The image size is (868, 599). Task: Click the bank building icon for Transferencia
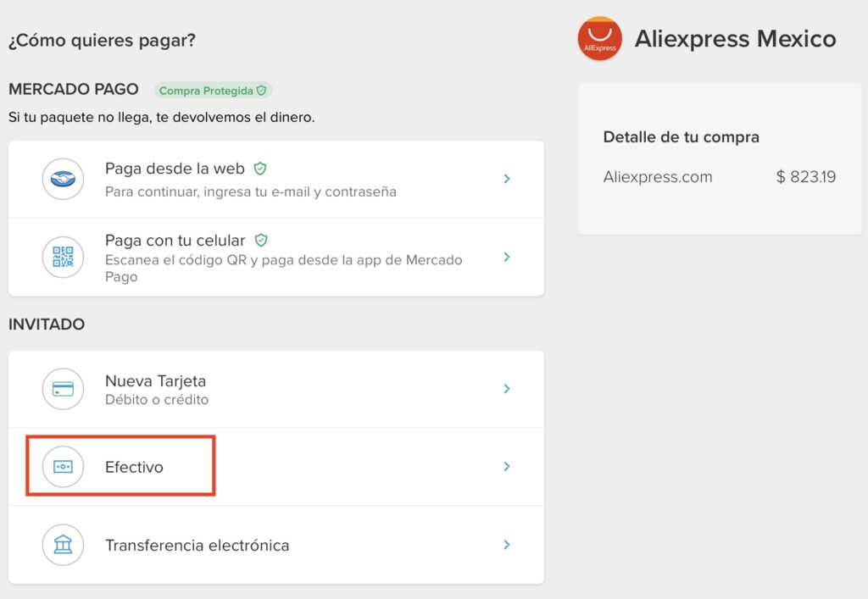(63, 545)
